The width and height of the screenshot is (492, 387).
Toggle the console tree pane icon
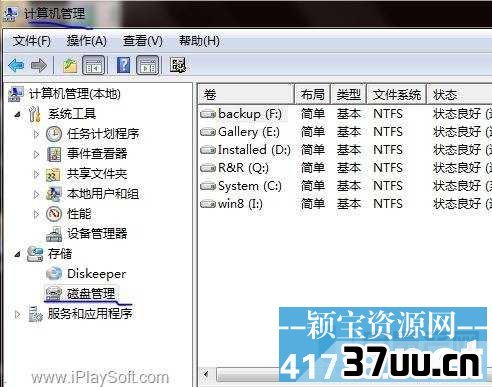[94, 65]
